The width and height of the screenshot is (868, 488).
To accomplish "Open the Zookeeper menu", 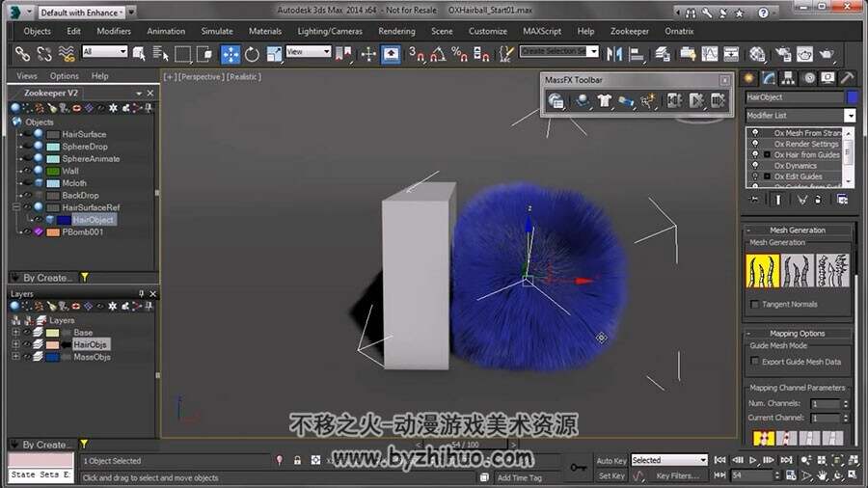I will [630, 31].
